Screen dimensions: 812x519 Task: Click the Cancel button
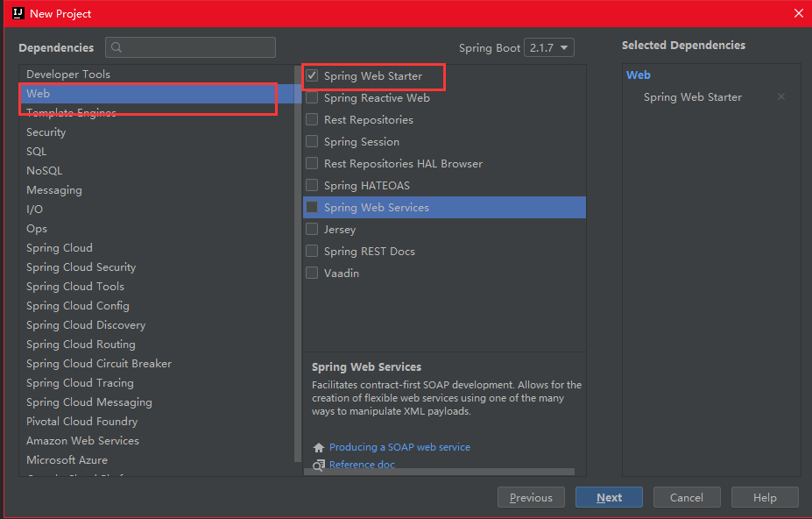click(x=687, y=497)
